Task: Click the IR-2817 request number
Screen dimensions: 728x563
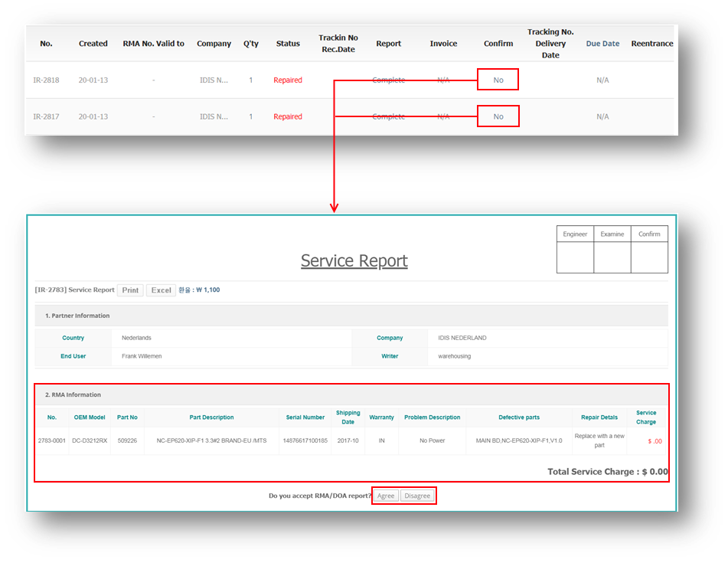Action: (x=46, y=116)
